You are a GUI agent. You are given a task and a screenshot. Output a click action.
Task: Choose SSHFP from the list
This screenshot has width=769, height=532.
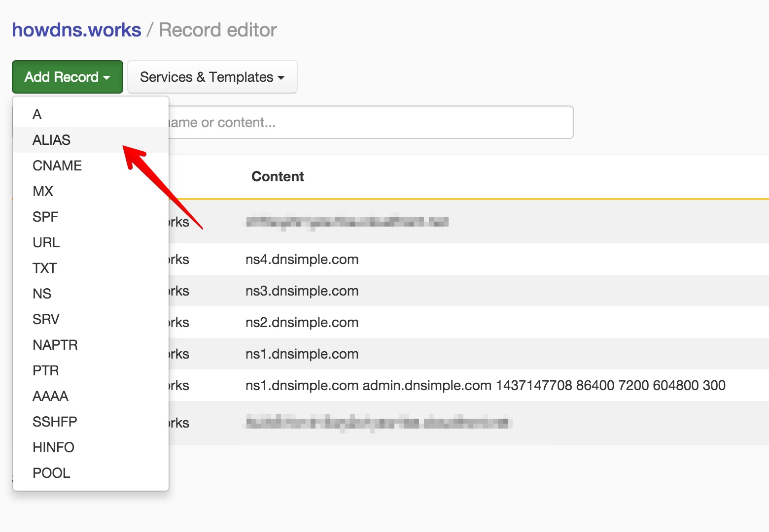55,422
